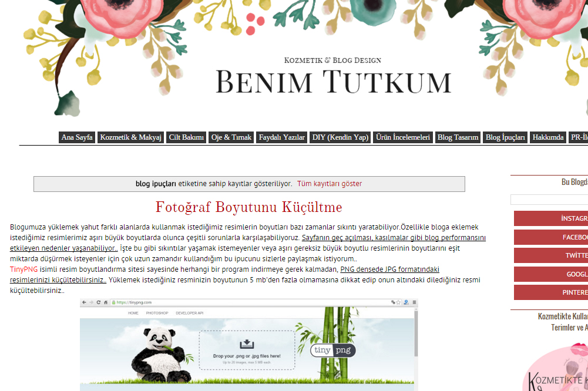Select Blog İpuçları menu item
This screenshot has height=391, width=588.
[505, 137]
